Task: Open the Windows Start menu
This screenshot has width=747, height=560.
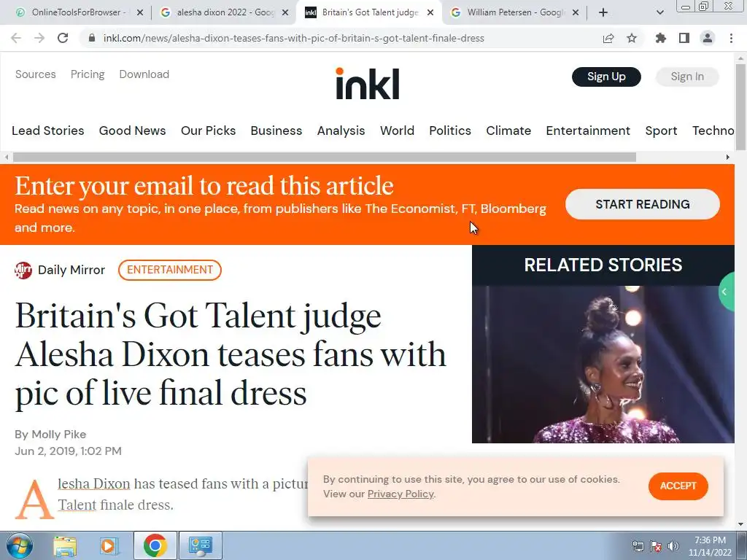Action: [x=19, y=545]
